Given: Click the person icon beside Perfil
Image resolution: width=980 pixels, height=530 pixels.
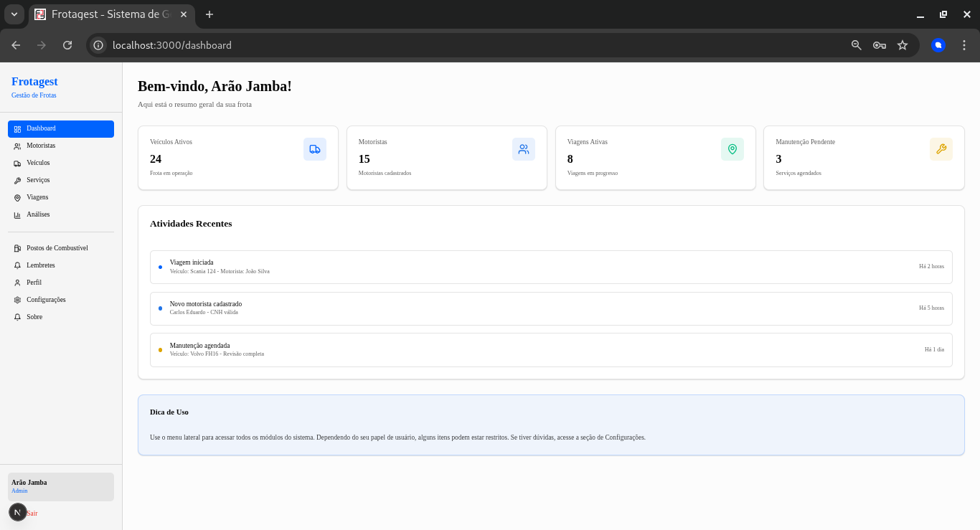Looking at the screenshot, I should pyautogui.click(x=17, y=283).
